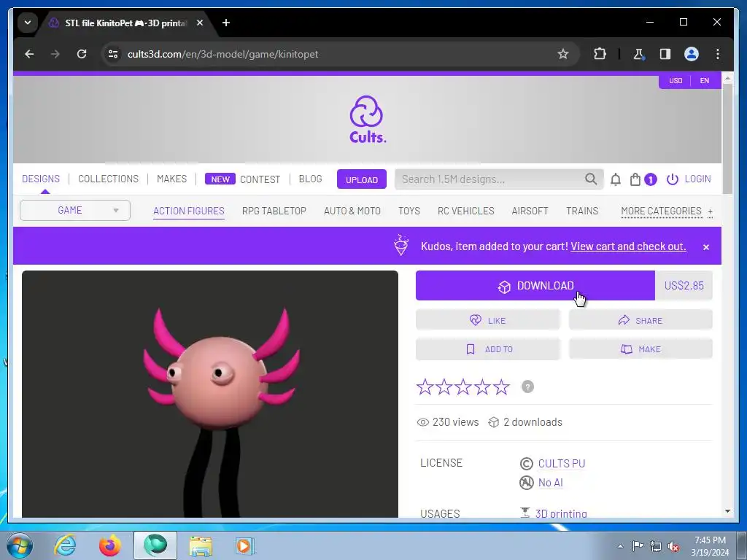
Task: Open the Chrome three-dot menu
Action: tap(718, 54)
